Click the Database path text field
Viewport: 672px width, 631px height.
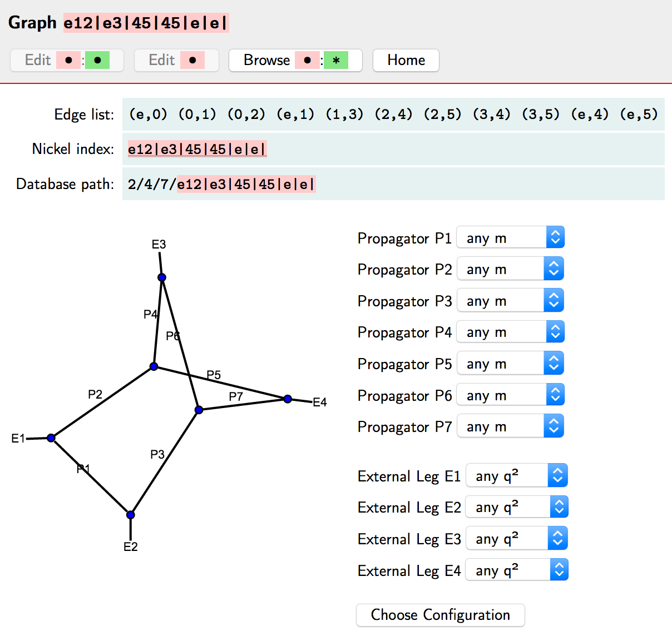(393, 184)
